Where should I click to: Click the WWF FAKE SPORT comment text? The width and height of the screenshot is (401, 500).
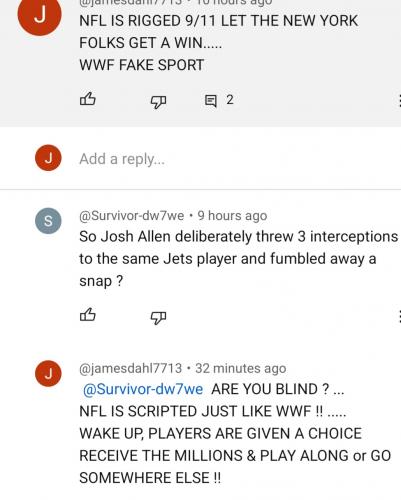[x=142, y=65]
